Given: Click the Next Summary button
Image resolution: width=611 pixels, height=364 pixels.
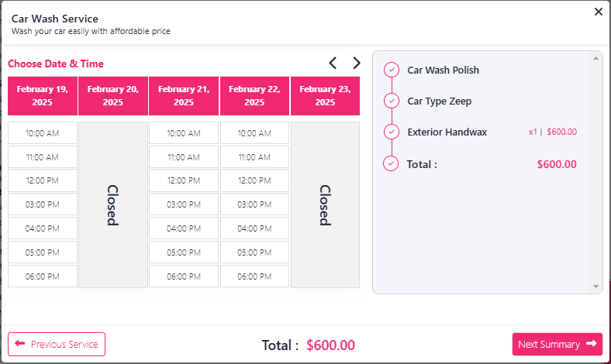Looking at the screenshot, I should coord(557,344).
